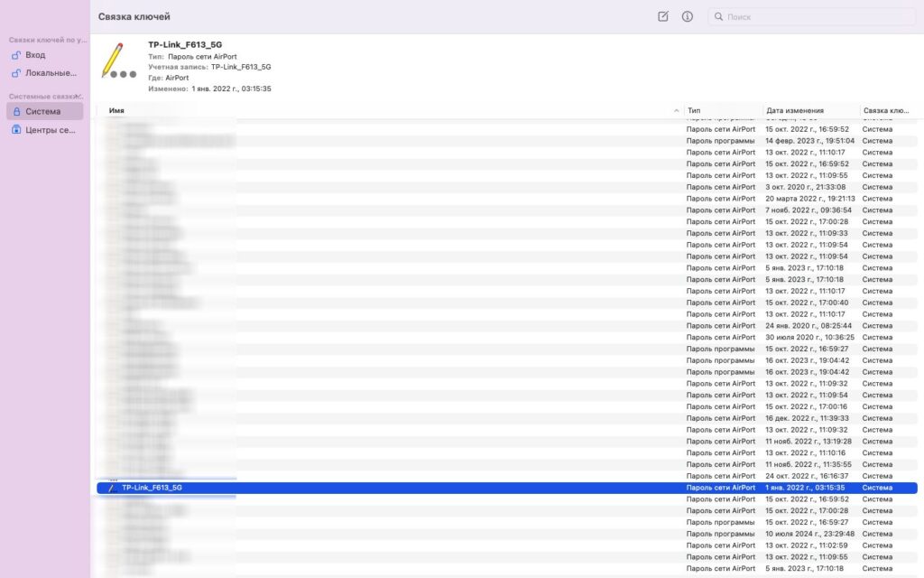This screenshot has height=578, width=924.
Task: Click the magnifier icon in search field
Action: coord(718,16)
